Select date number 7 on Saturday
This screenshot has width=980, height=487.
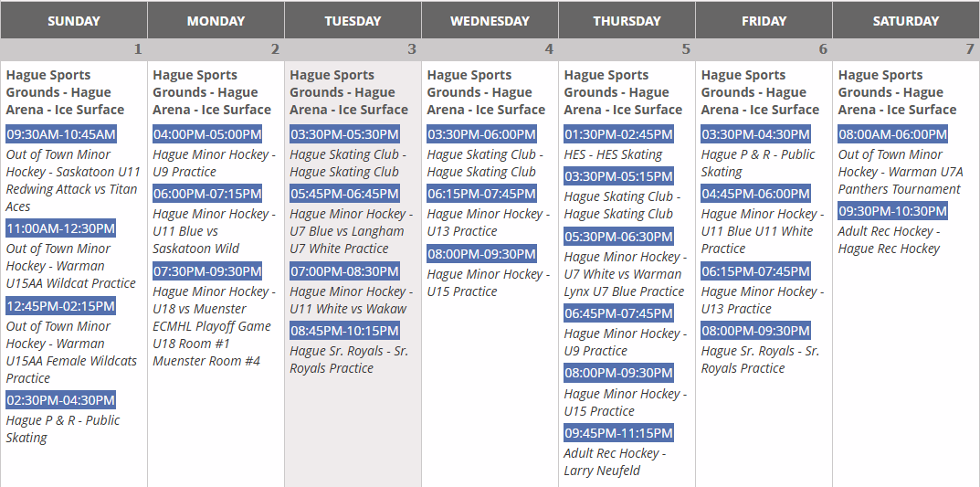point(970,49)
